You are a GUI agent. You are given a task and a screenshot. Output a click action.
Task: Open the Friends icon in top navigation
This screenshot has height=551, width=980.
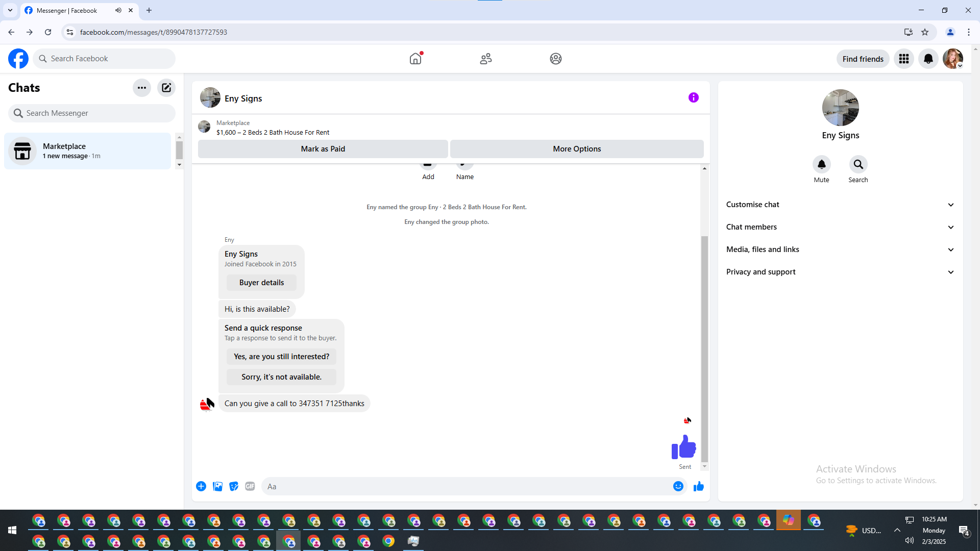[x=486, y=59]
